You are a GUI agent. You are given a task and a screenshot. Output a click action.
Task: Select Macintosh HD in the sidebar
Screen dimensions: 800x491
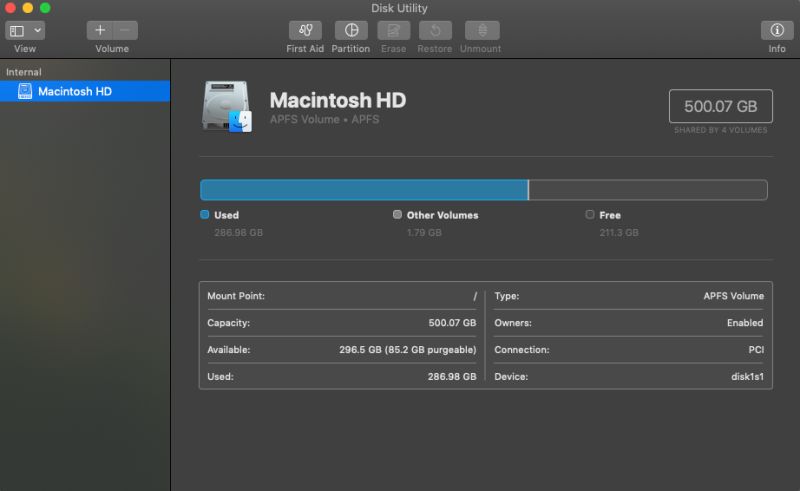coord(85,91)
